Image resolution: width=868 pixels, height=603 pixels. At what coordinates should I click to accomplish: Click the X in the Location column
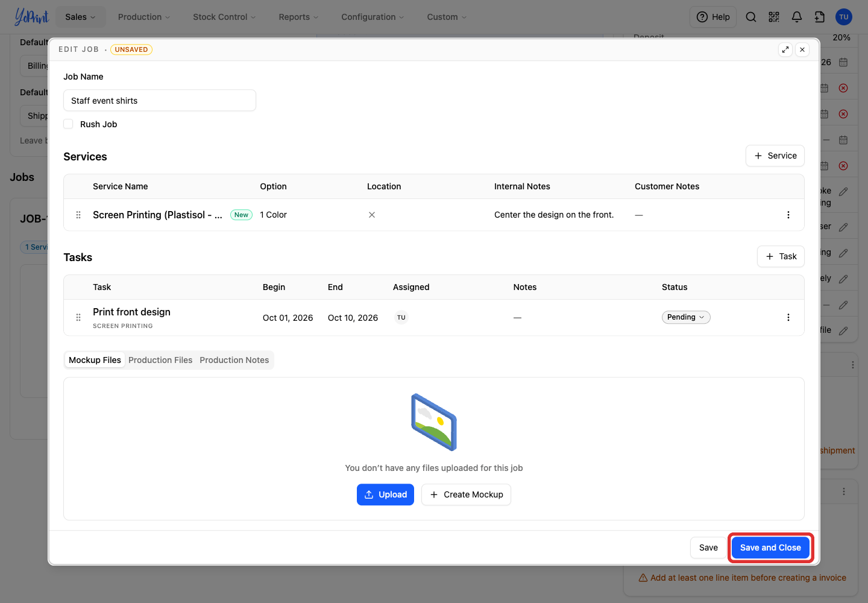coord(372,215)
